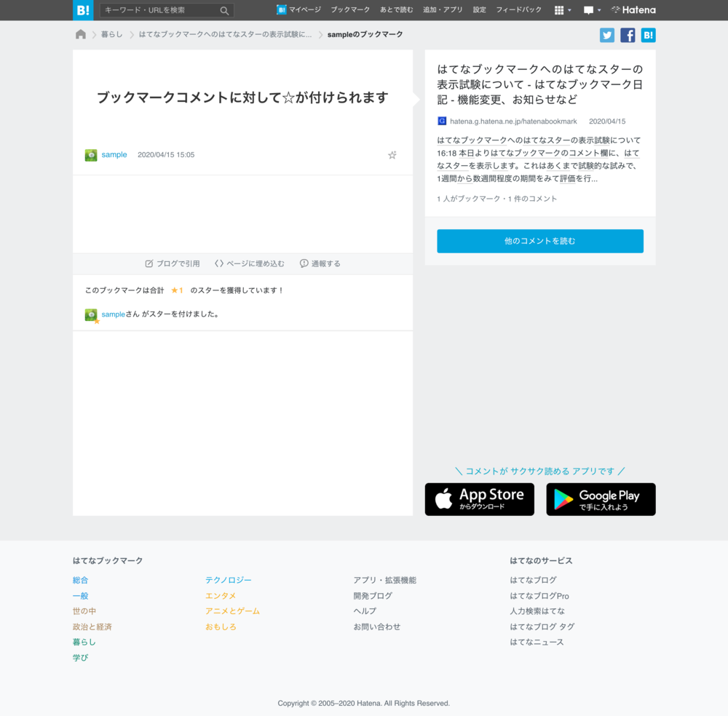Share on Facebook via f icon
The height and width of the screenshot is (716, 728).
pos(628,35)
